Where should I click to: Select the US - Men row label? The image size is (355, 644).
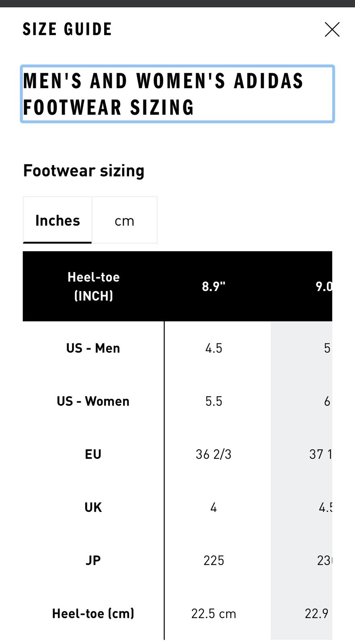[x=93, y=348]
